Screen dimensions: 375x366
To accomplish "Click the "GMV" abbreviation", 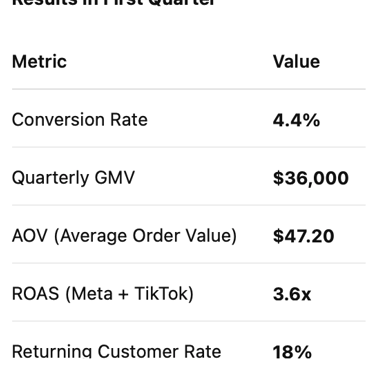I will click(x=115, y=177).
